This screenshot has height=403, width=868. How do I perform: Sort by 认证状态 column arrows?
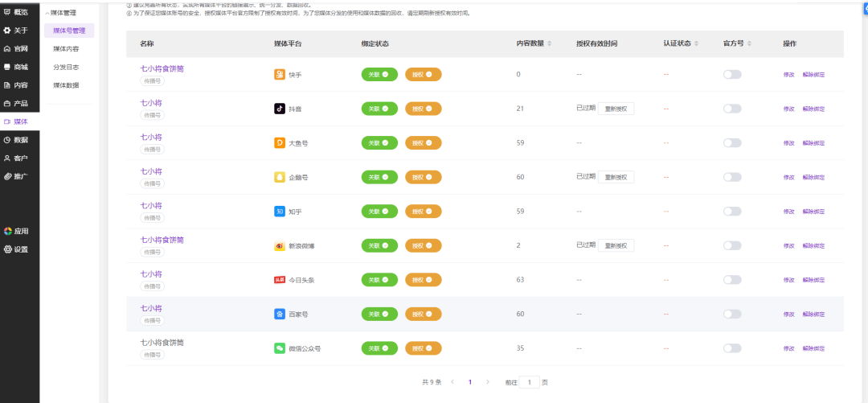pyautogui.click(x=696, y=43)
